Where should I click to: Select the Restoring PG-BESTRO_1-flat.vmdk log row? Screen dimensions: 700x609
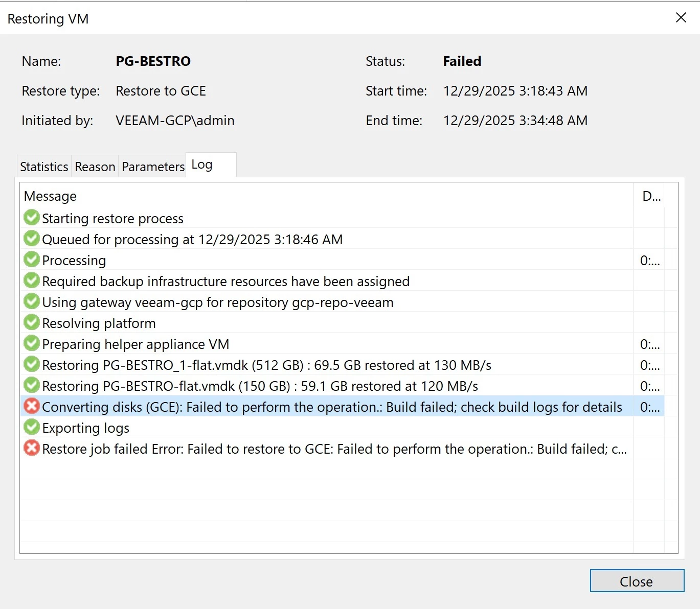pyautogui.click(x=266, y=365)
